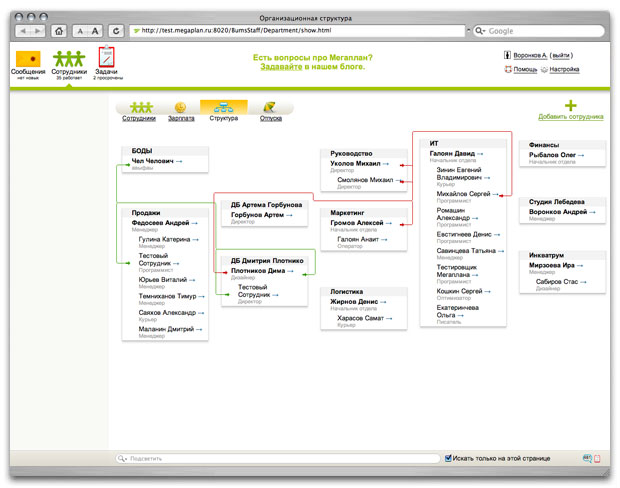Screen dimensions: 620x488
Task: Click the arrow next to Уколов Михаил
Action: 386,164
